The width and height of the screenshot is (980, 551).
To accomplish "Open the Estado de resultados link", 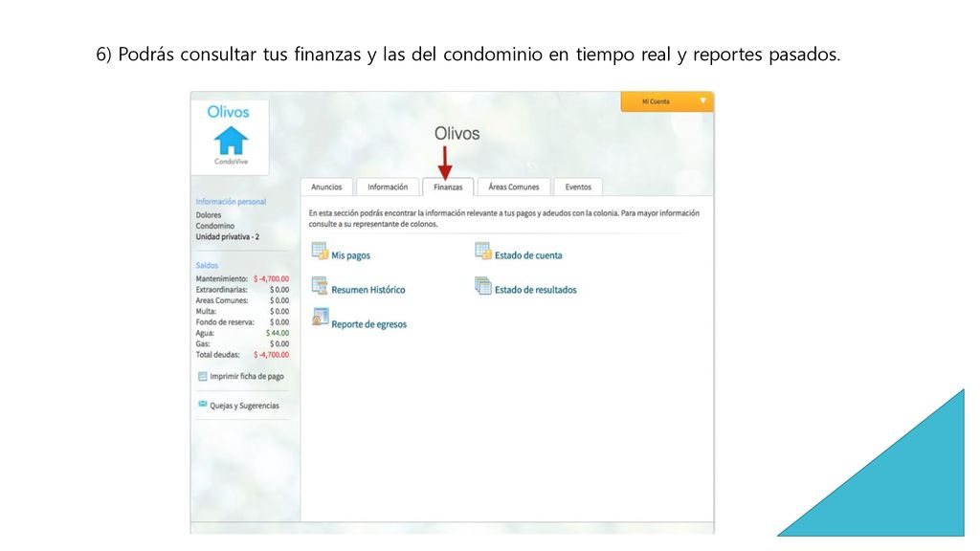I will click(536, 290).
